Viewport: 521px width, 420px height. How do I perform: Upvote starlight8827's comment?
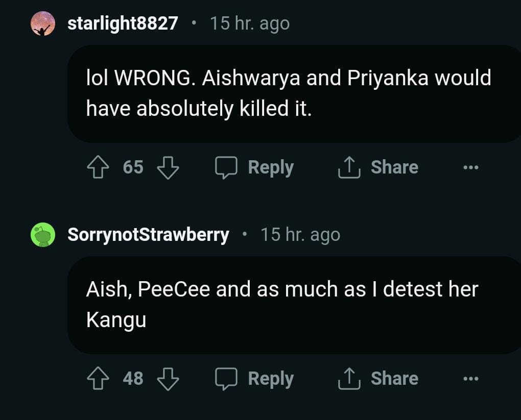pos(99,167)
